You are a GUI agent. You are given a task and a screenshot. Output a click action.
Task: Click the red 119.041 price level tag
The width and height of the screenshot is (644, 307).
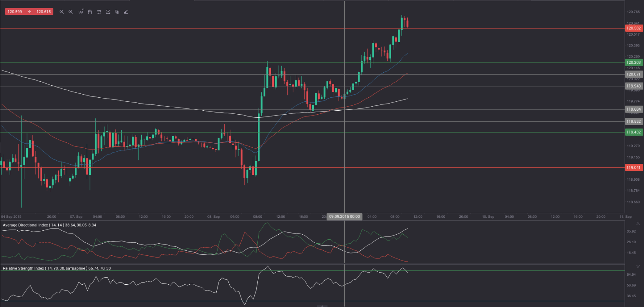[633, 167]
